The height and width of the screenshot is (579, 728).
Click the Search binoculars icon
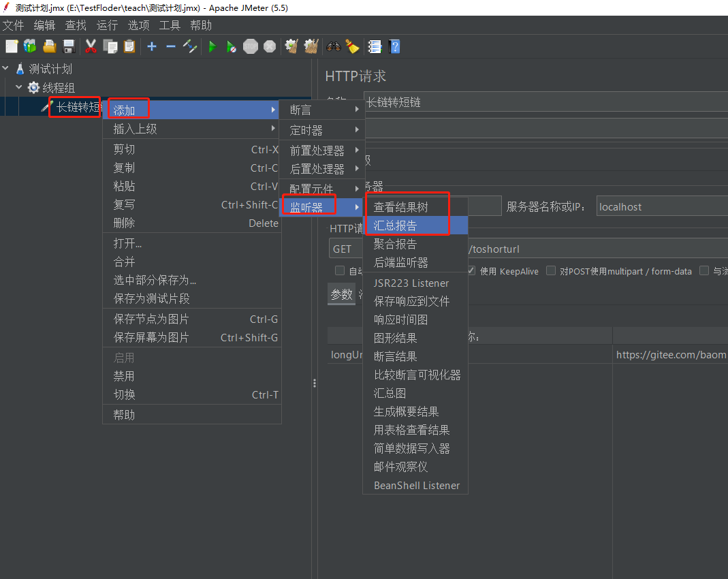tap(333, 46)
